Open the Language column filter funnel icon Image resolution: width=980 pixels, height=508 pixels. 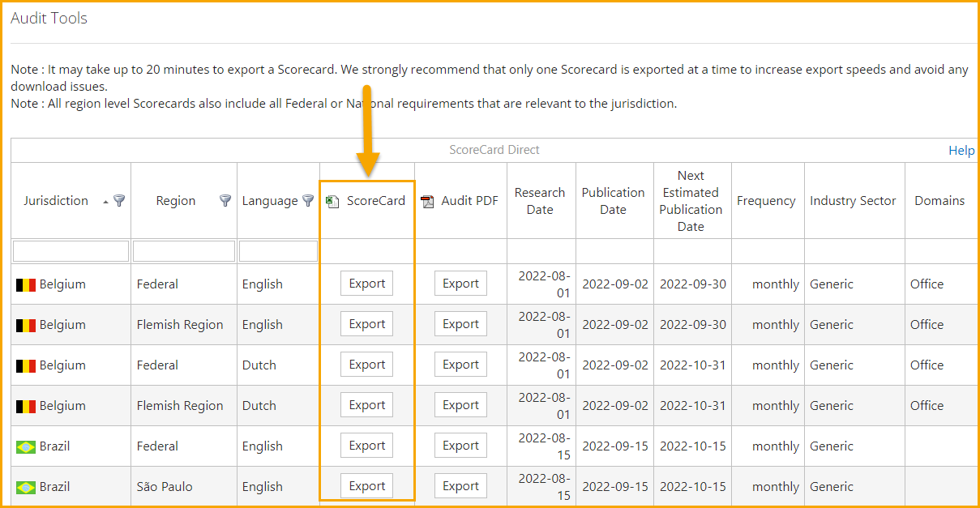pos(308,201)
